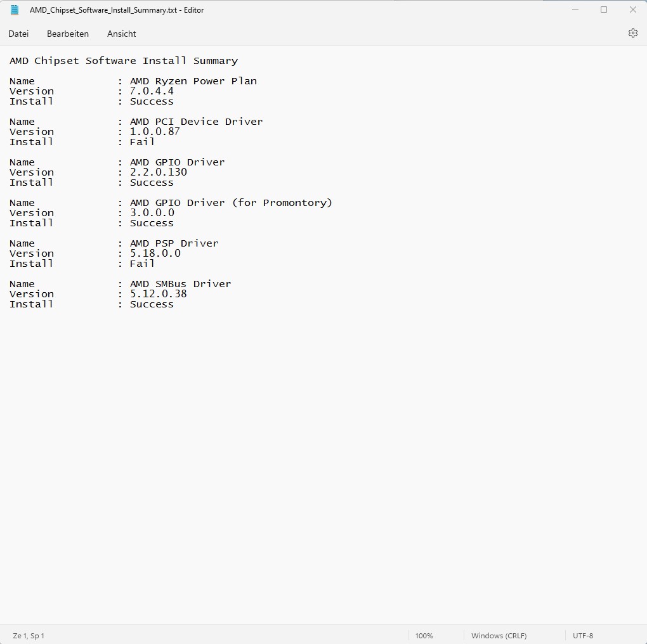The height and width of the screenshot is (644, 647).
Task: Click the version number 3.0.0.0
Action: click(152, 213)
